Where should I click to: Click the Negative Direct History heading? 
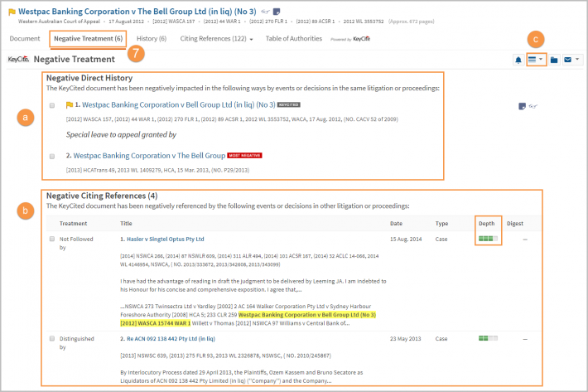(89, 78)
